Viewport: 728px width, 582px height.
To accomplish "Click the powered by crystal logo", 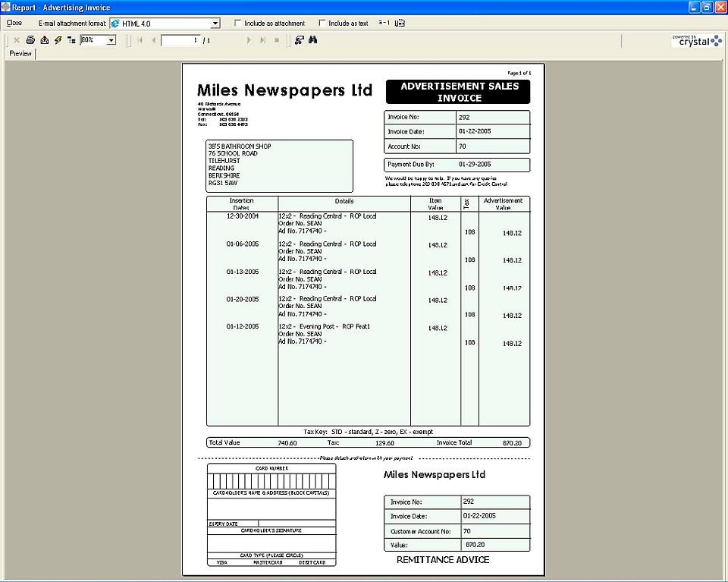I will tap(698, 40).
